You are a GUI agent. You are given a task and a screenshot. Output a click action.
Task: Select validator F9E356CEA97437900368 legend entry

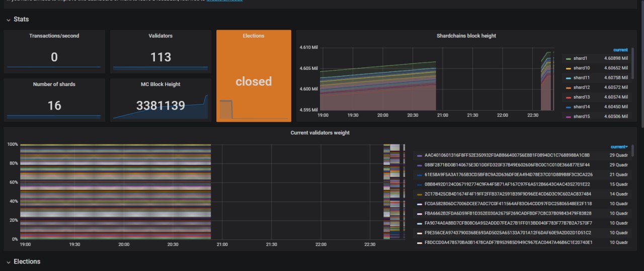coord(508,233)
